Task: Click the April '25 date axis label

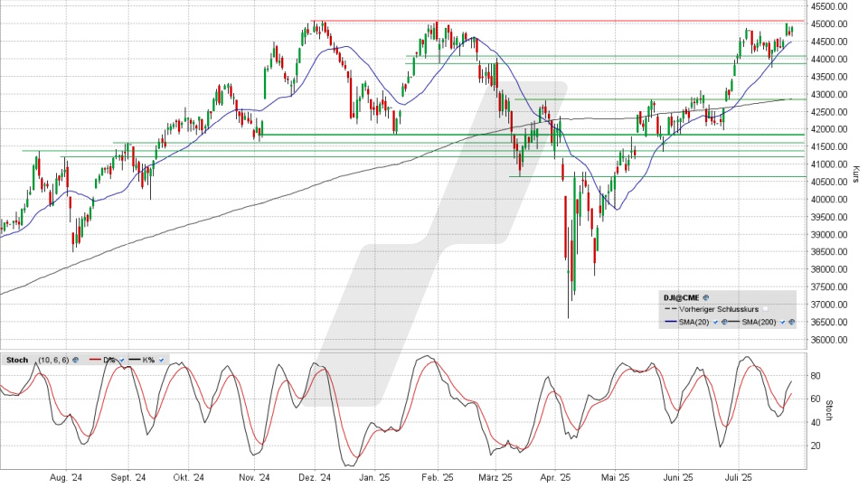Action: click(555, 477)
